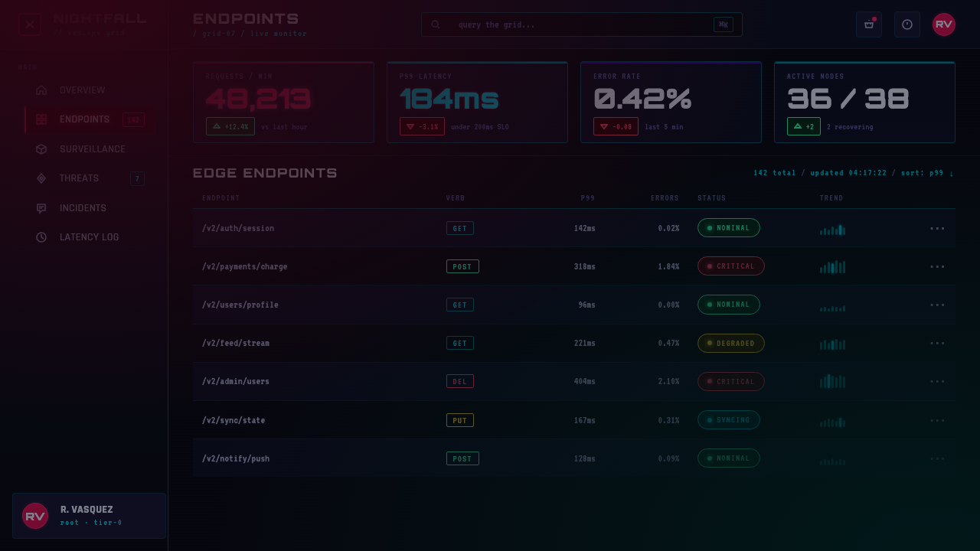Click the Latency Log clock icon
This screenshot has width=980, height=551.
click(x=41, y=237)
